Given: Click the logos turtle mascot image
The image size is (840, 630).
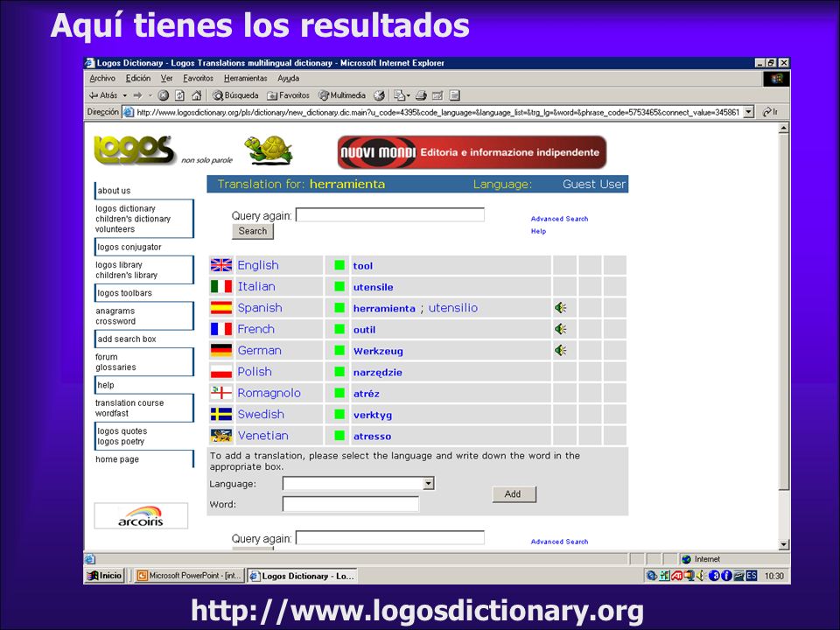Looking at the screenshot, I should (x=269, y=150).
